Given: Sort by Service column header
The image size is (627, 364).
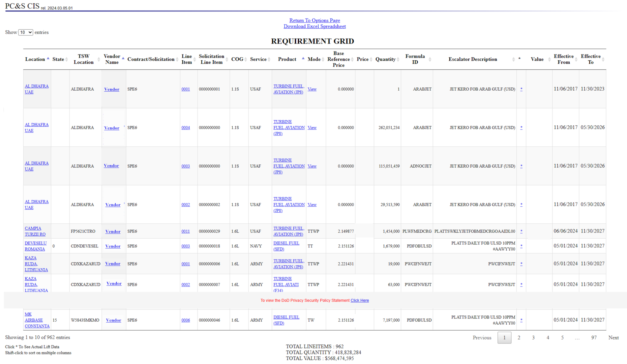Looking at the screenshot, I should click(x=260, y=59).
